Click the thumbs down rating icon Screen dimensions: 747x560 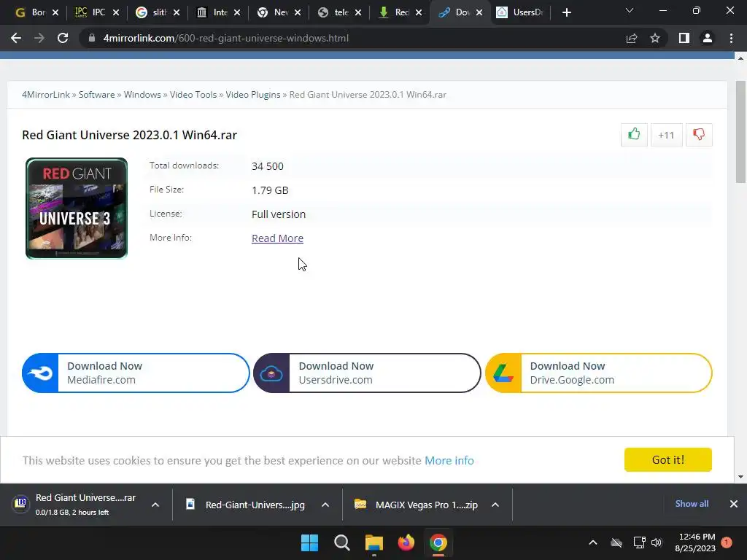[x=699, y=134]
